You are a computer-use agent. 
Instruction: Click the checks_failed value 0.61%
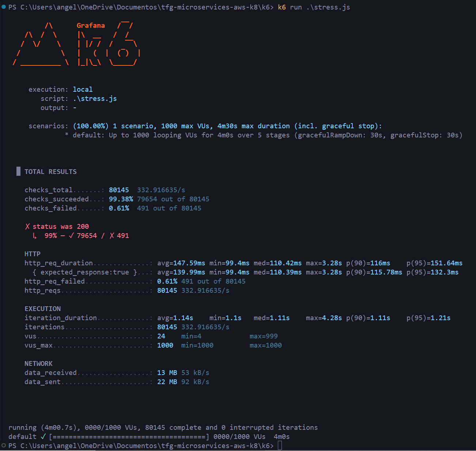(119, 208)
